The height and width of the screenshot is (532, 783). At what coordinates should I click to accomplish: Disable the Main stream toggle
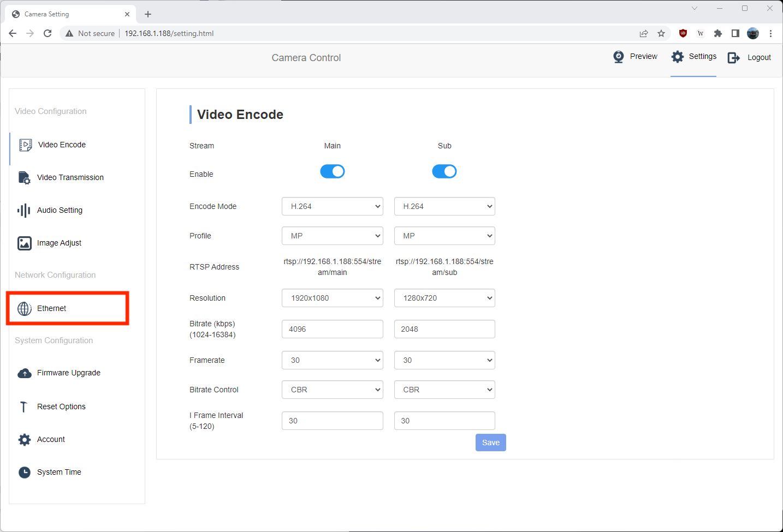[x=332, y=172]
